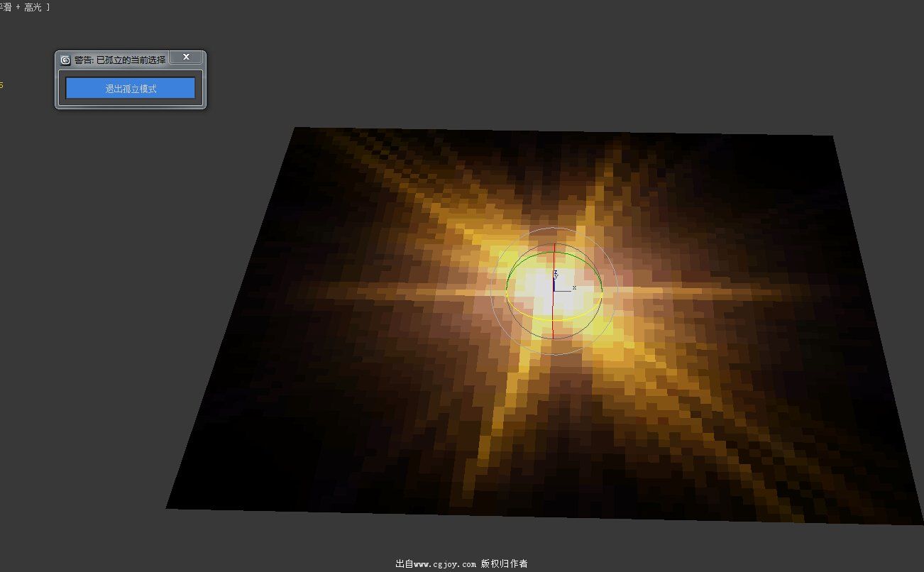Click the 高光 viewport shading label
The height and width of the screenshot is (572, 924).
(x=34, y=7)
